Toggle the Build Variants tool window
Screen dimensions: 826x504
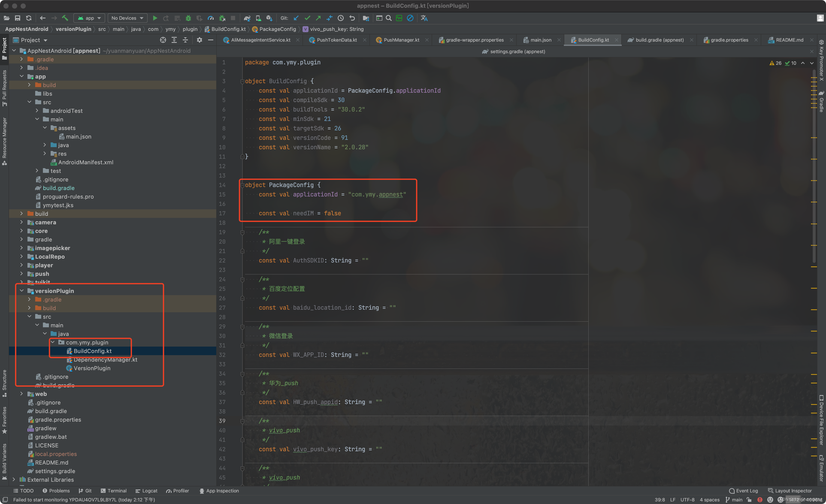[4, 461]
